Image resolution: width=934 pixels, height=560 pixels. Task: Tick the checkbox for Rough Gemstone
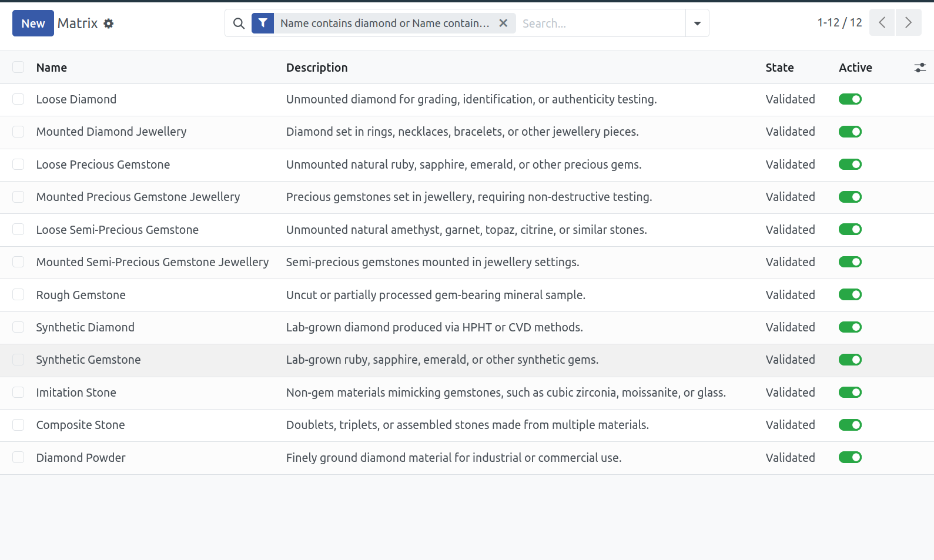point(18,294)
